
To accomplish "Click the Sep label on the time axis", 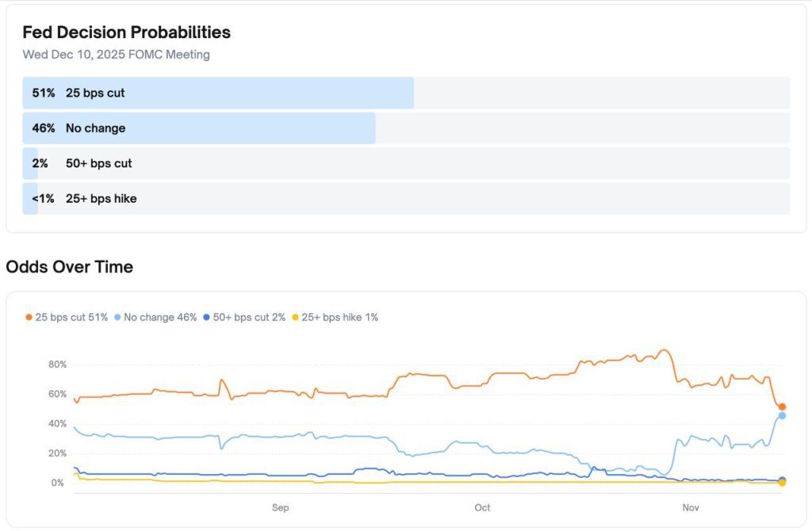I will coord(280,507).
